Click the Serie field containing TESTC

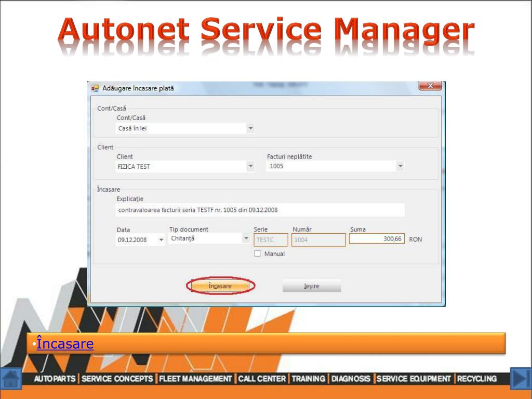coord(271,240)
